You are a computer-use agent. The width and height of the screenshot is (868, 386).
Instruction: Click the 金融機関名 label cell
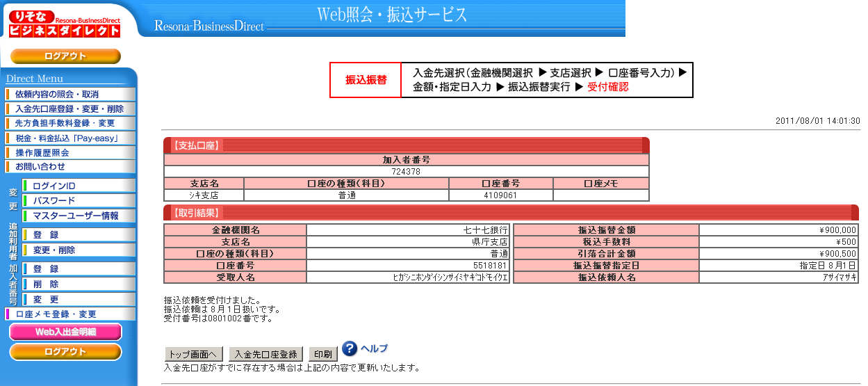click(235, 230)
